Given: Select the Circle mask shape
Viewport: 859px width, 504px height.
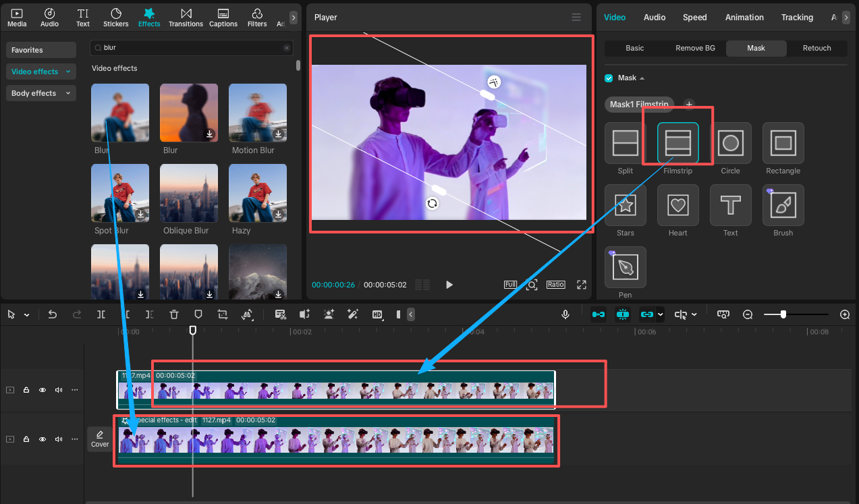Looking at the screenshot, I should (x=730, y=143).
